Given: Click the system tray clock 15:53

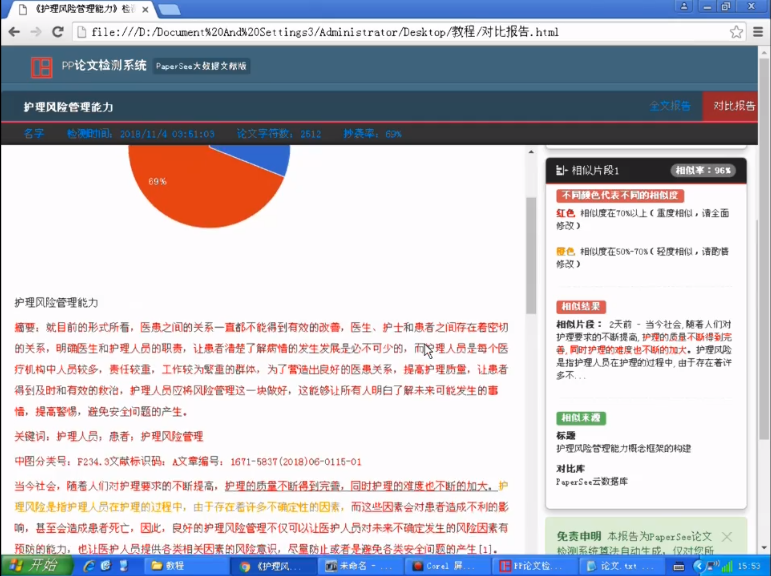Looking at the screenshot, I should (749, 567).
